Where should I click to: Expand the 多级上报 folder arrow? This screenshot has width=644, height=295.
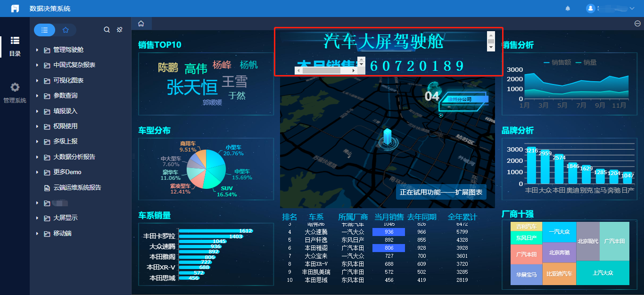coord(37,142)
